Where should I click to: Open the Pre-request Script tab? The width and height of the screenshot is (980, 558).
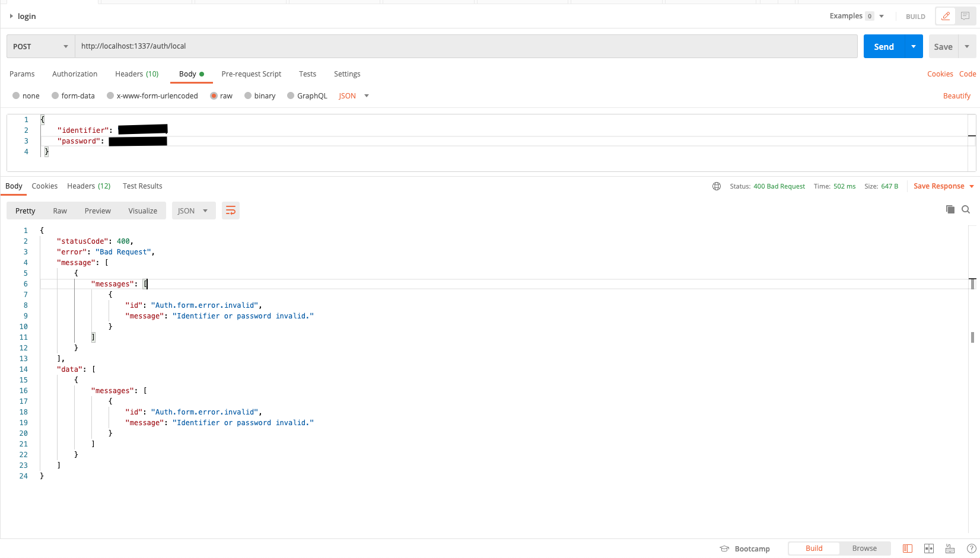[x=252, y=74]
